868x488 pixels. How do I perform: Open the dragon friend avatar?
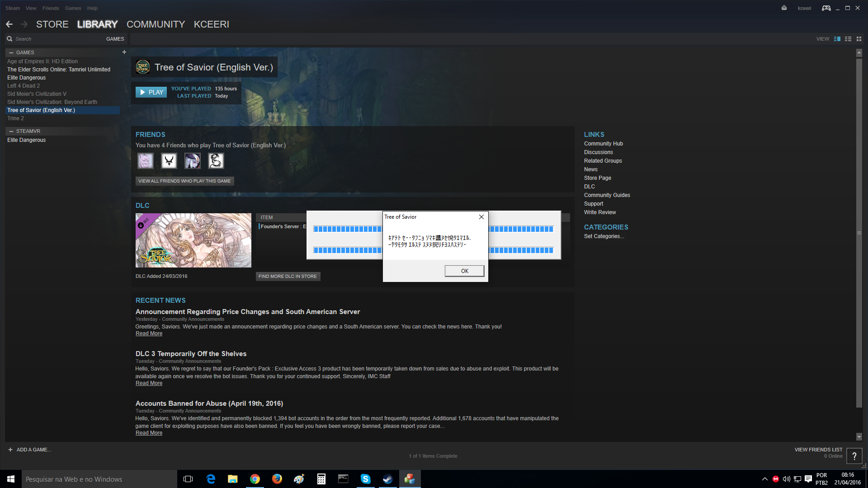(x=216, y=161)
